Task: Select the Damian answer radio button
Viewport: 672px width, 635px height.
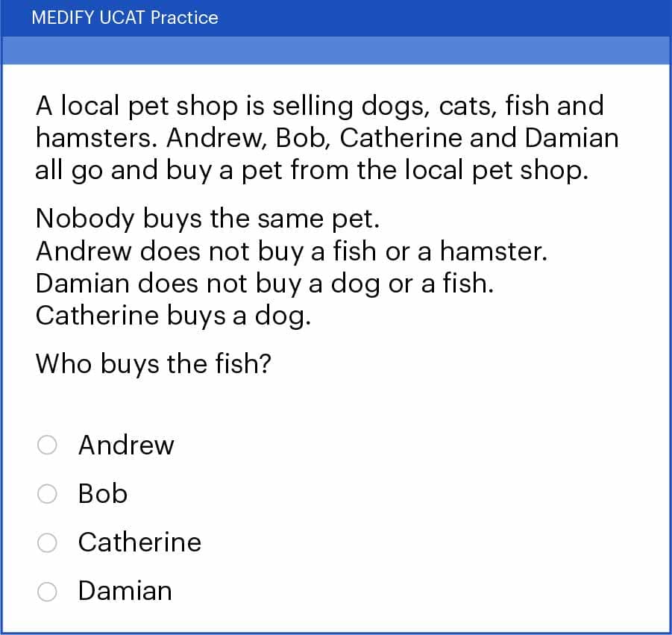Action: coord(45,591)
